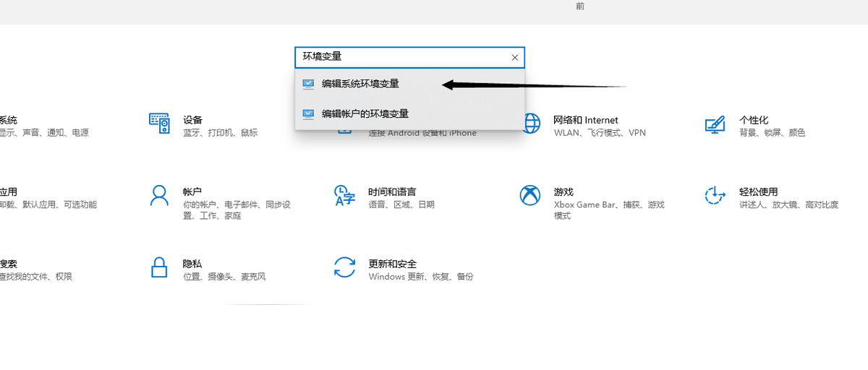
Task: Open the 轻松使用 ease of access icon
Action: coord(715,195)
